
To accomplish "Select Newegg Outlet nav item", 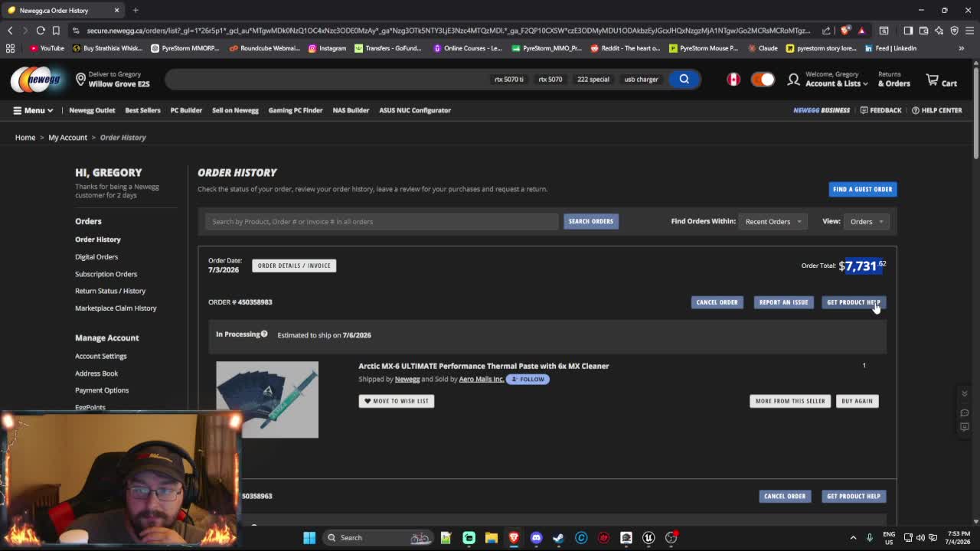I will tap(92, 110).
